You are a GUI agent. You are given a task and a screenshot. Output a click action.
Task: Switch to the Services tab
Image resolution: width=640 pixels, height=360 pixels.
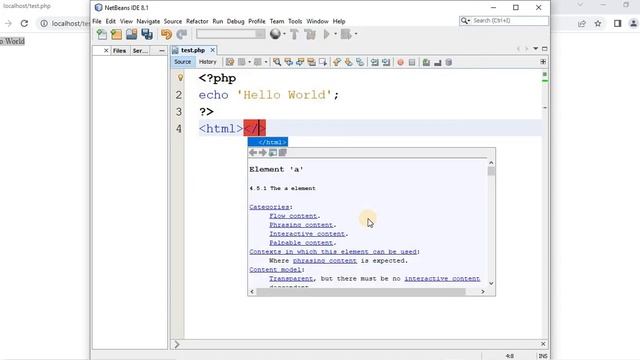(140, 51)
